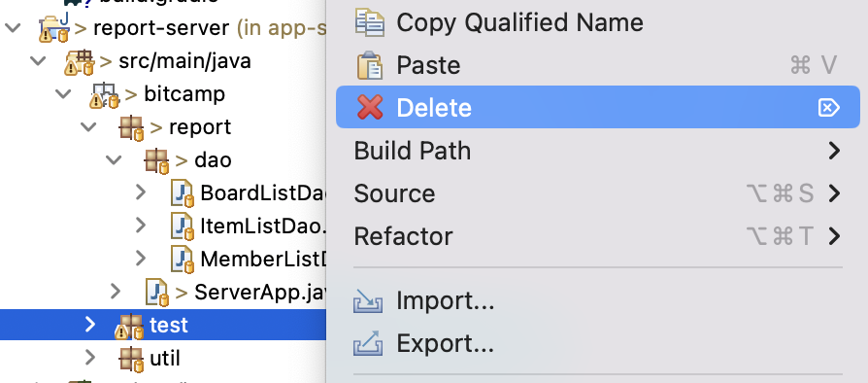This screenshot has height=383, width=868.
Task: Collapse the report package
Action: click(x=88, y=127)
